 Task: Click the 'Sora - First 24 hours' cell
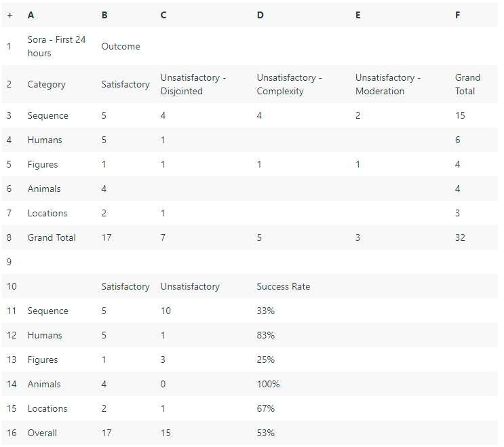(x=56, y=46)
